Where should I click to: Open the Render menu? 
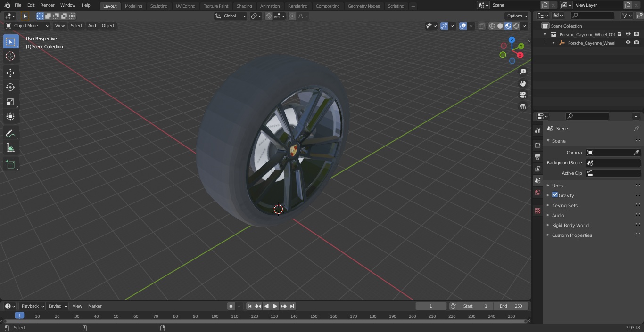click(48, 5)
